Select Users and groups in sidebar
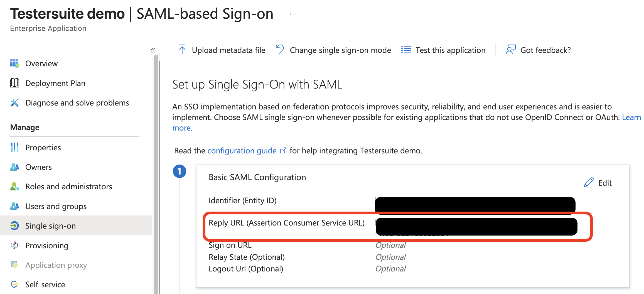This screenshot has height=294, width=644. click(56, 206)
